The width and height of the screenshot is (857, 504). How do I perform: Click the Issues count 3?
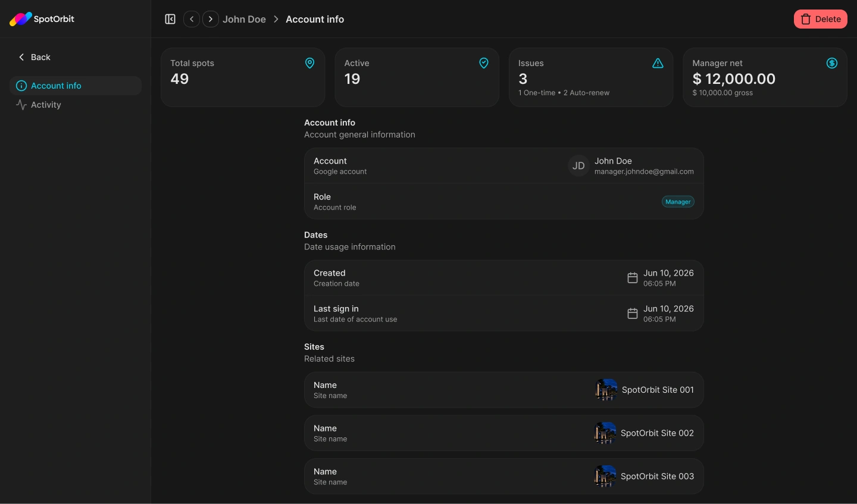tap(523, 79)
